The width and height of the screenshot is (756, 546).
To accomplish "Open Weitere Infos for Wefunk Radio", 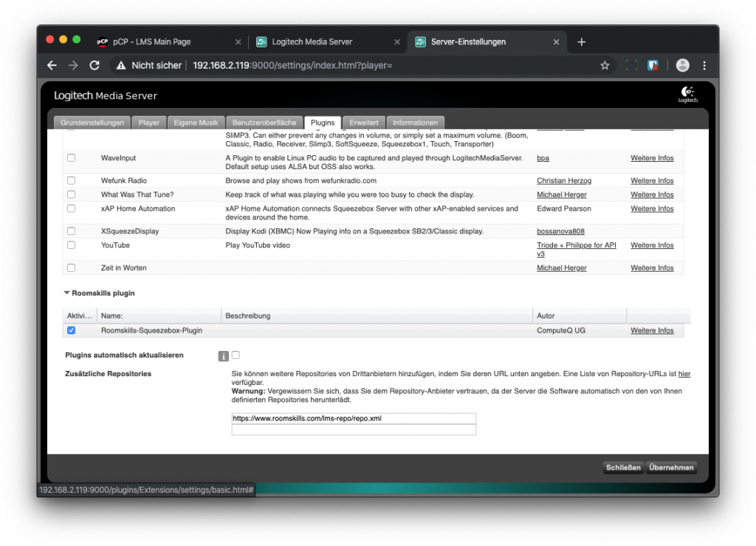I will (x=652, y=181).
